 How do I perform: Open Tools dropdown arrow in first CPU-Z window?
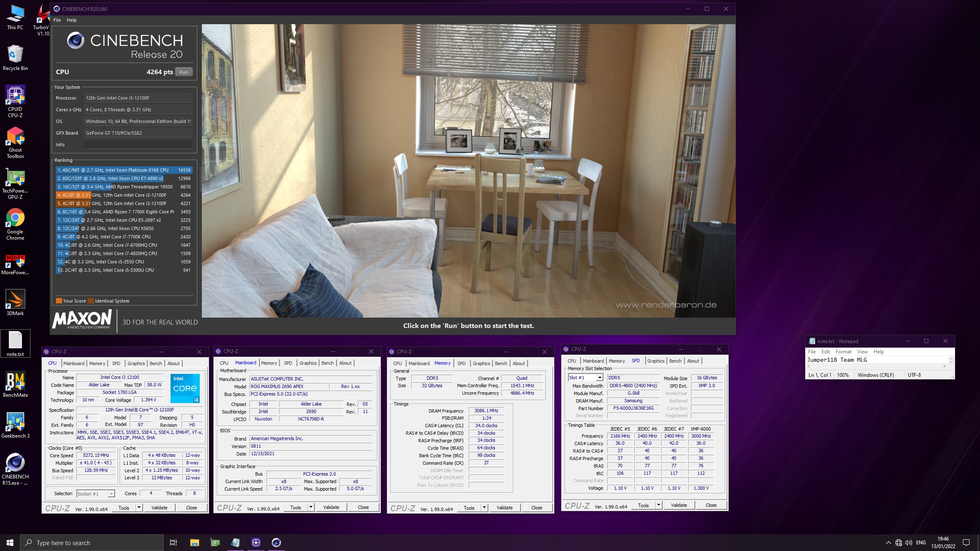pyautogui.click(x=139, y=508)
